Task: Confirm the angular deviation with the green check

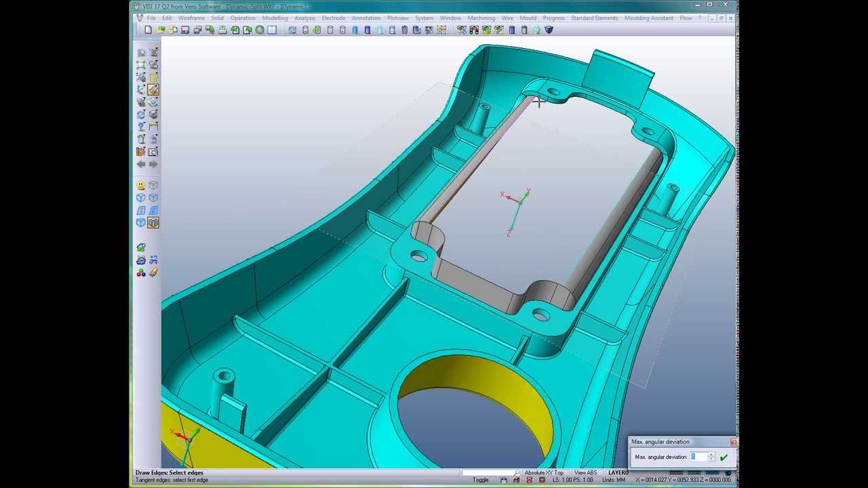Action: click(x=724, y=457)
